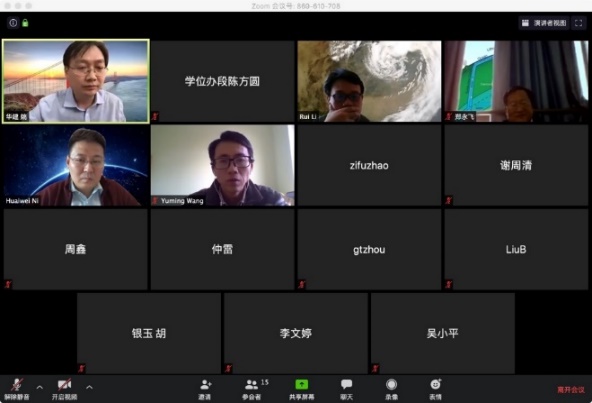Select the gtzhou participant tile

pyautogui.click(x=369, y=249)
